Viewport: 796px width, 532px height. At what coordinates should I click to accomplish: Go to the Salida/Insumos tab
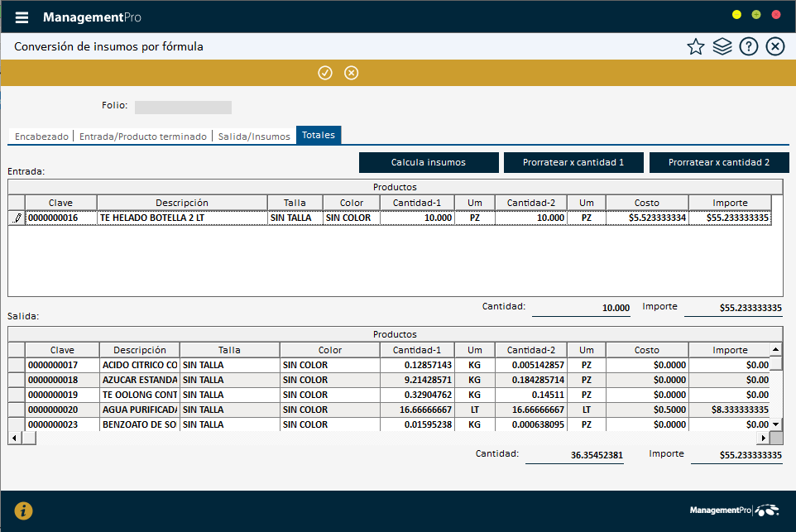pyautogui.click(x=254, y=136)
